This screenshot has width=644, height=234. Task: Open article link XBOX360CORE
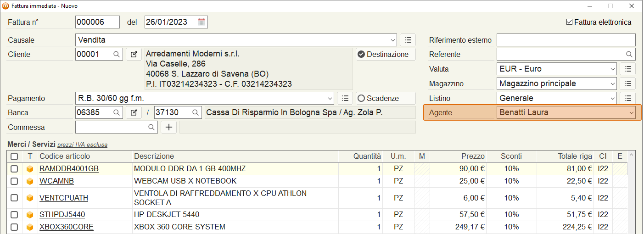tap(67, 227)
